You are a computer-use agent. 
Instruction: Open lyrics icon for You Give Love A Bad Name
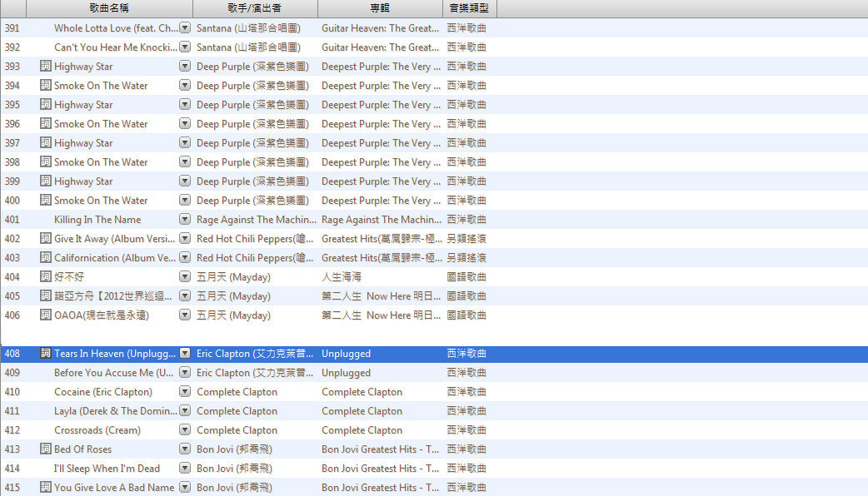(x=45, y=487)
